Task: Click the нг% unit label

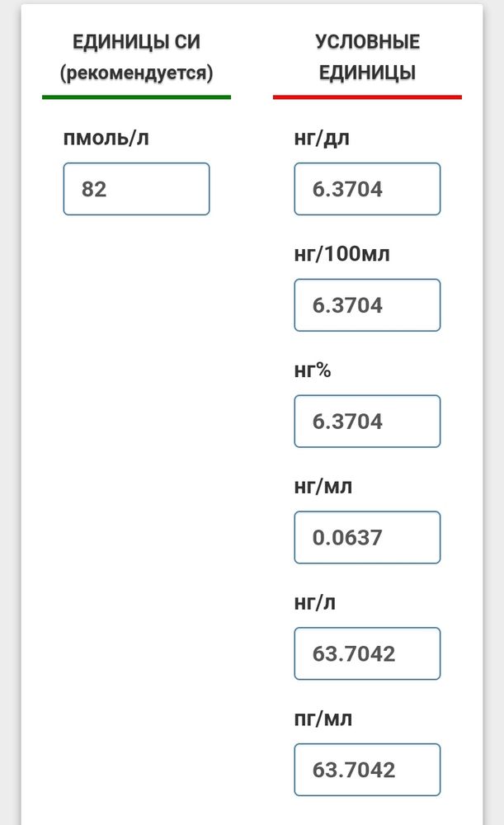Action: click(313, 370)
